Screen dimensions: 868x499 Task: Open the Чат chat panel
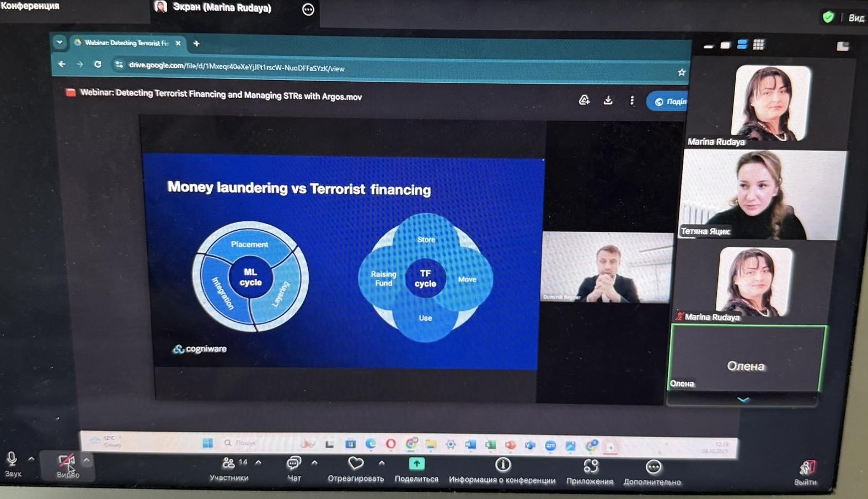click(x=294, y=465)
